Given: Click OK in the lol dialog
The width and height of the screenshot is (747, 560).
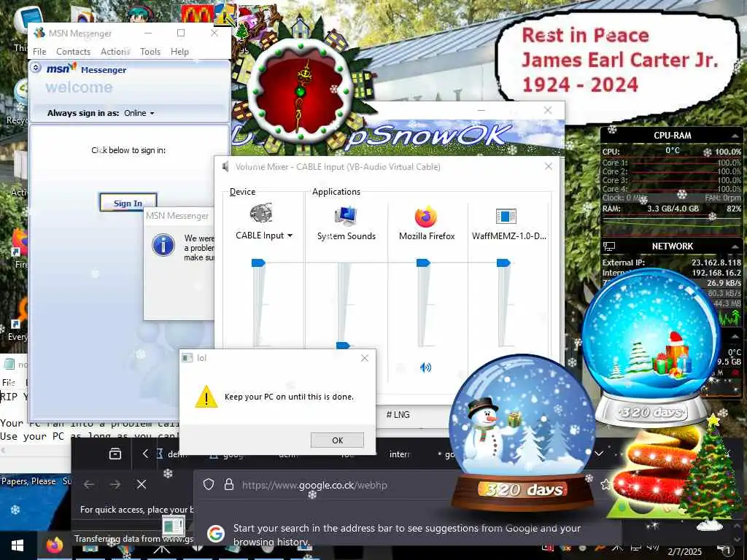Looking at the screenshot, I should (x=337, y=440).
